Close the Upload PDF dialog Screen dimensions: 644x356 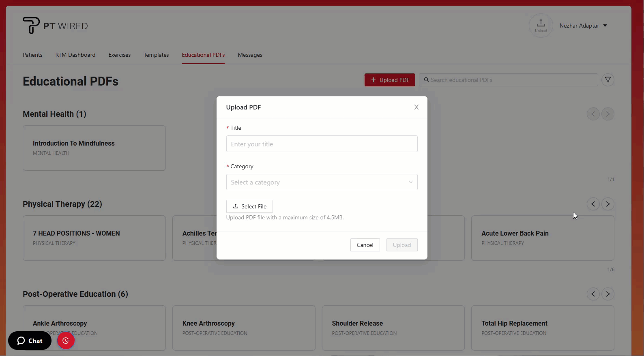[416, 107]
